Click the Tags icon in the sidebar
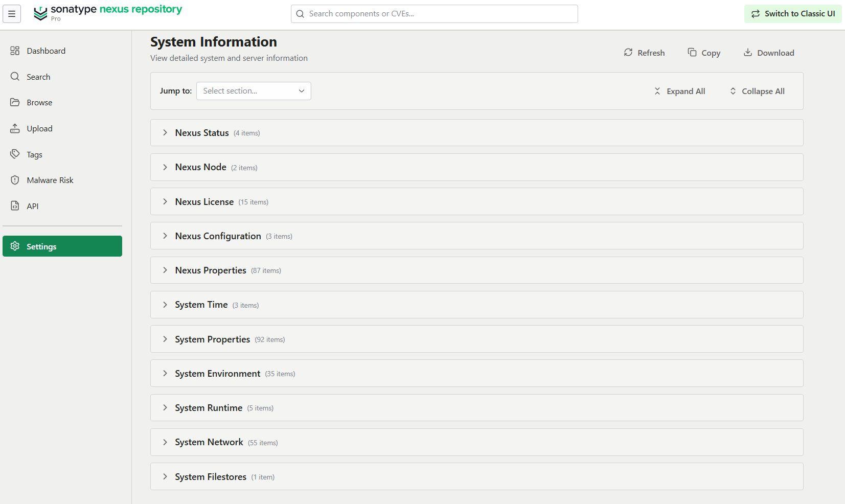845x504 pixels. point(15,154)
